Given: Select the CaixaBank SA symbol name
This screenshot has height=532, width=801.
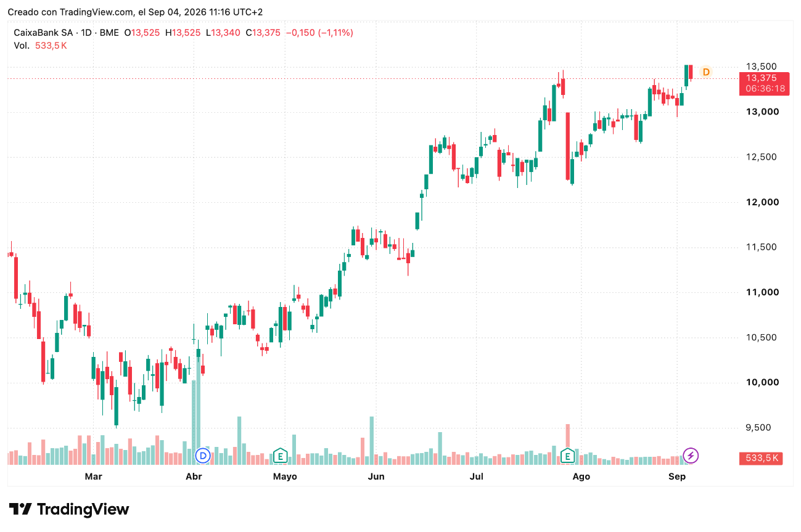Looking at the screenshot, I should [x=43, y=33].
